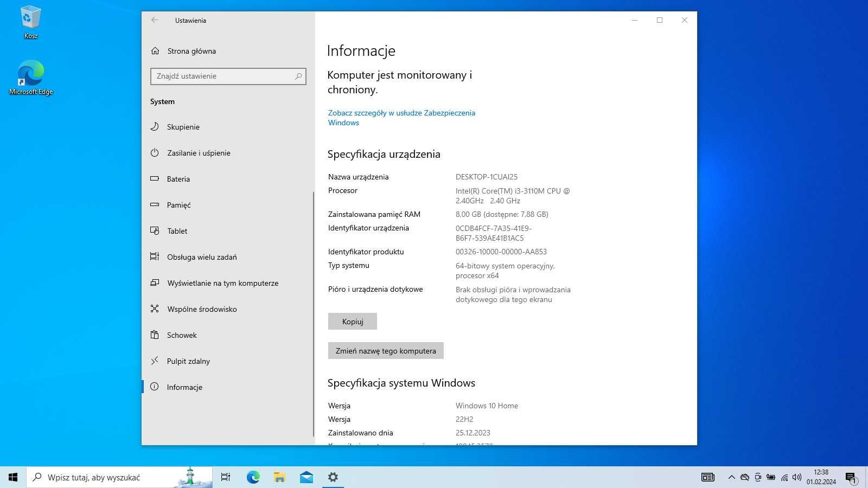Click the System section header in sidebar
The width and height of the screenshot is (868, 488).
pos(162,101)
